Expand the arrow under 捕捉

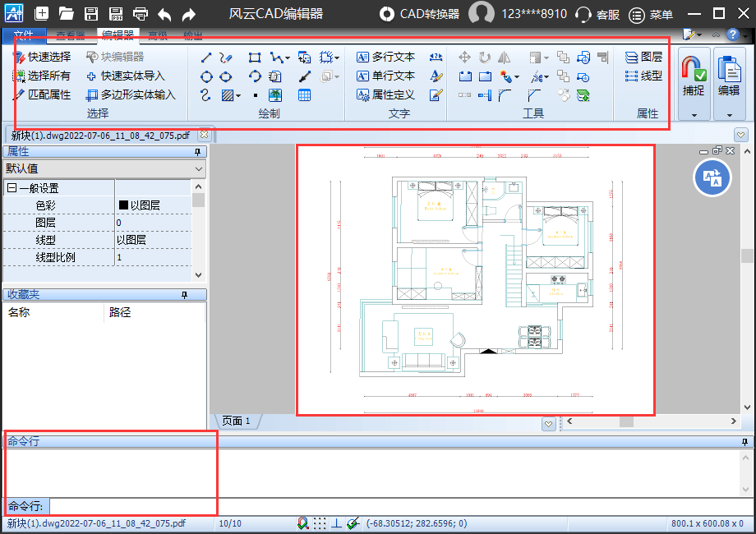[694, 115]
